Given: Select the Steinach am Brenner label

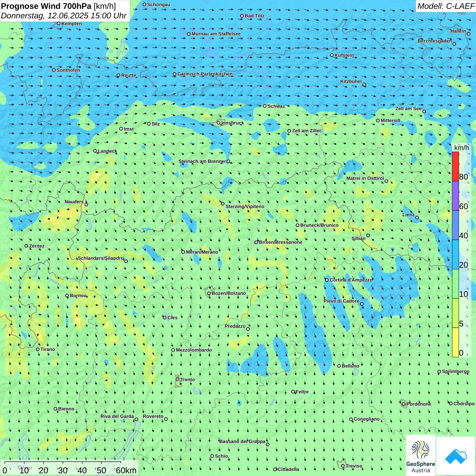Looking at the screenshot, I should (x=202, y=161).
